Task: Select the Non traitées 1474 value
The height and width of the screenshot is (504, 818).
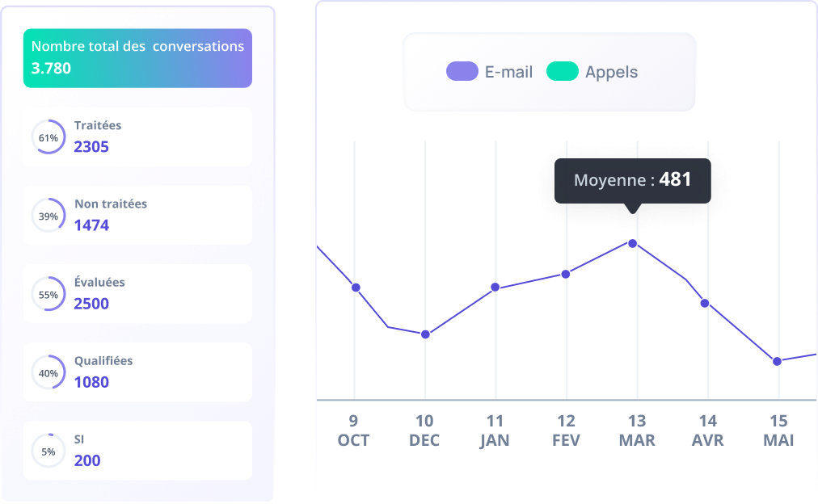Action: (x=91, y=225)
